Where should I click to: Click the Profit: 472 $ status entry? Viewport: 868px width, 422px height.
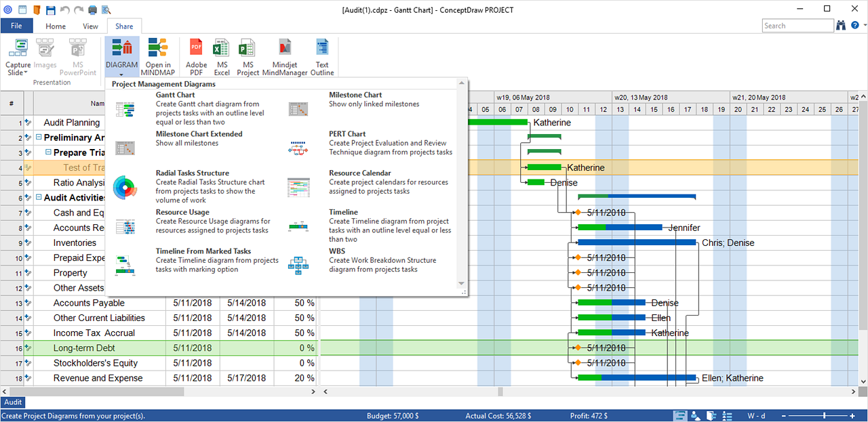(589, 416)
